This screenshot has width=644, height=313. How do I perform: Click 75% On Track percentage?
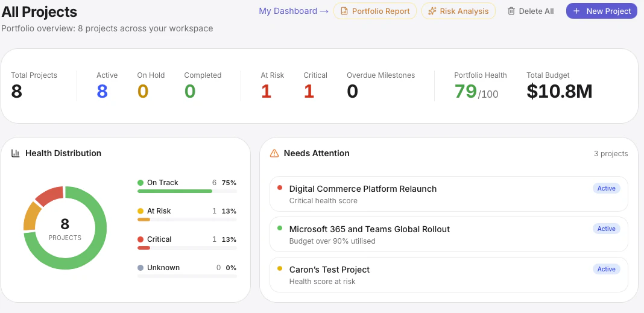point(229,183)
